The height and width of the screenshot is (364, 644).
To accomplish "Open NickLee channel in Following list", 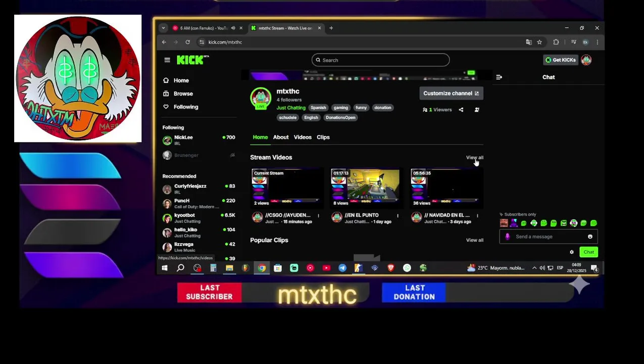I will point(199,141).
